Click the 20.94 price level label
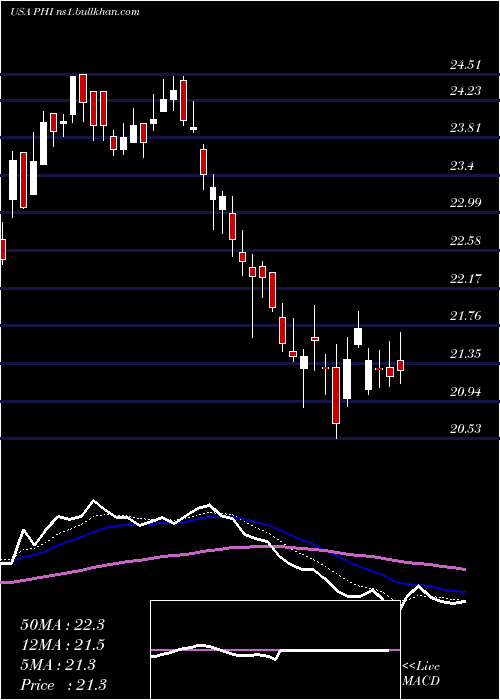Image resolution: width=500 pixels, height=700 pixels. coord(465,392)
